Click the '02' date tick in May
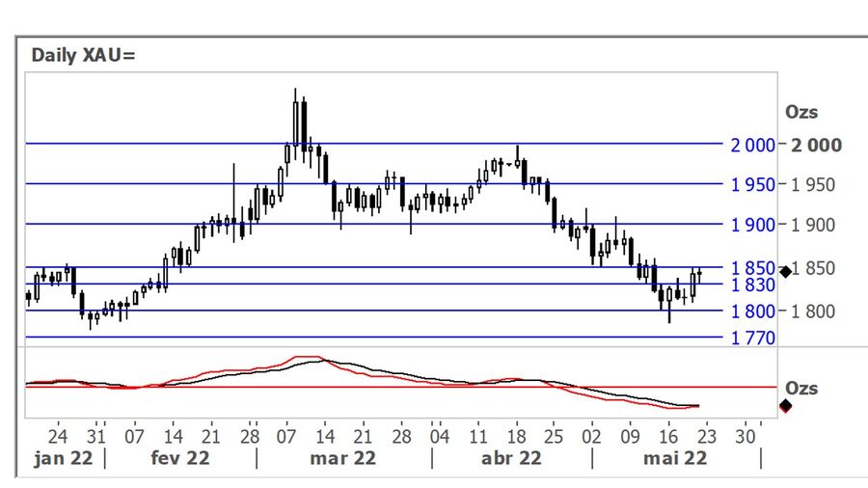This screenshot has width=868, height=488. click(591, 437)
